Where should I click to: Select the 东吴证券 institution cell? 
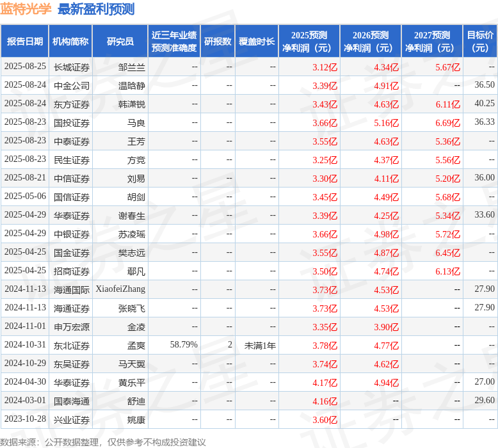tap(72, 364)
